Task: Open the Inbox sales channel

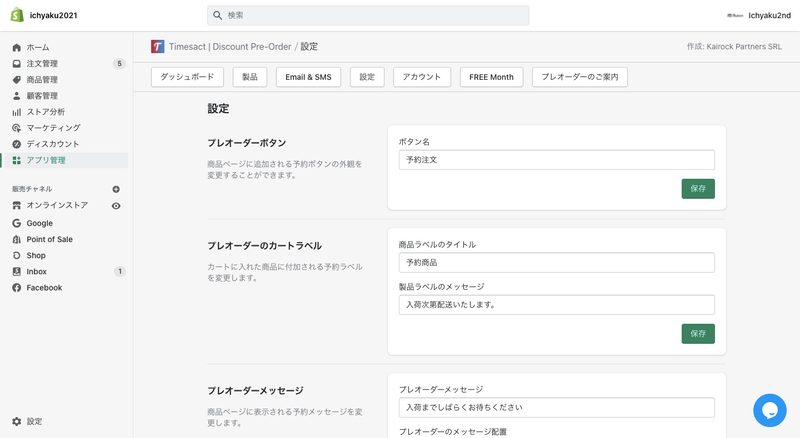Action: coord(37,272)
